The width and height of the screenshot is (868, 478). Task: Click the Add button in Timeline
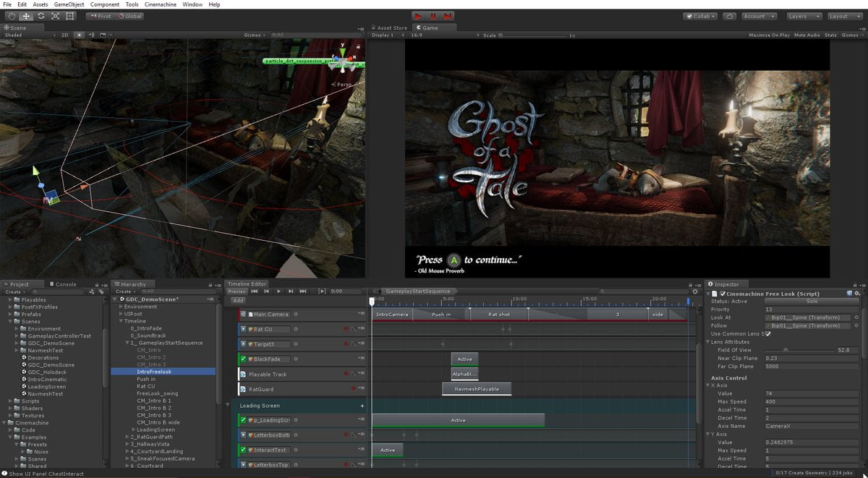[x=238, y=300]
